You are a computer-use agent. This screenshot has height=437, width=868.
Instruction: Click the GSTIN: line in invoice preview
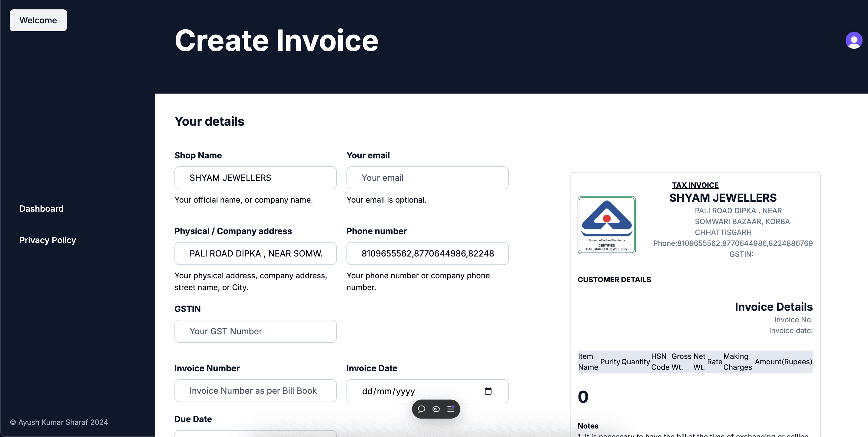point(741,254)
